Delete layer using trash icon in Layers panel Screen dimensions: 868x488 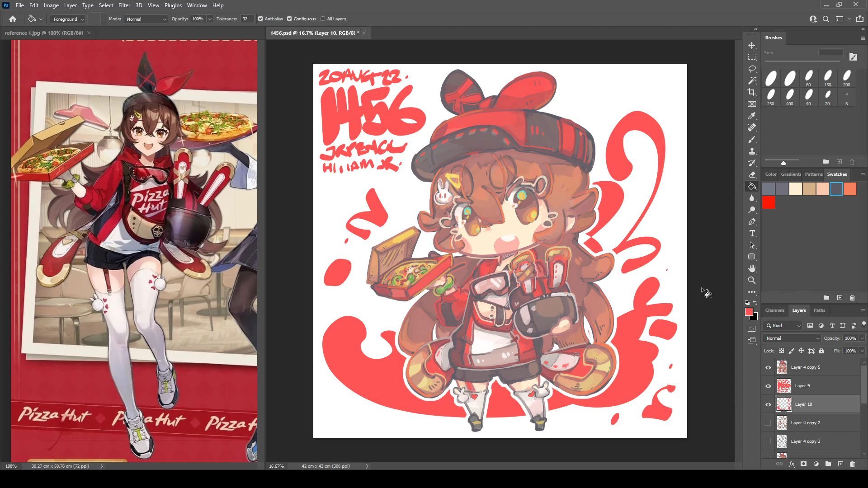click(852, 464)
